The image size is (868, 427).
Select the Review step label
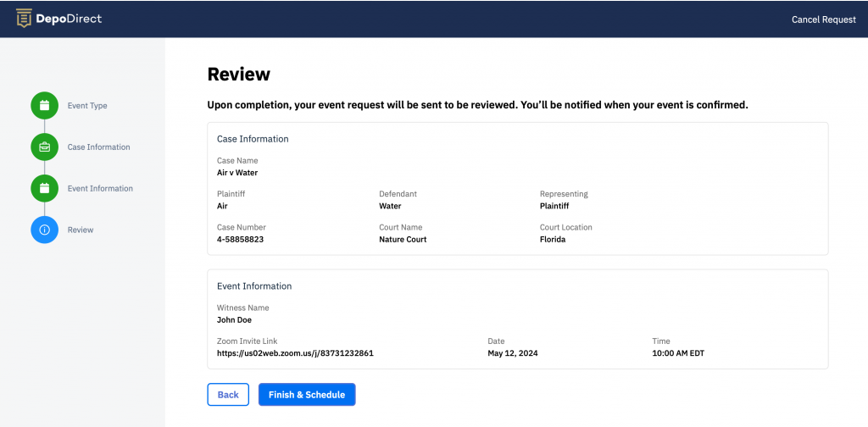(x=81, y=230)
